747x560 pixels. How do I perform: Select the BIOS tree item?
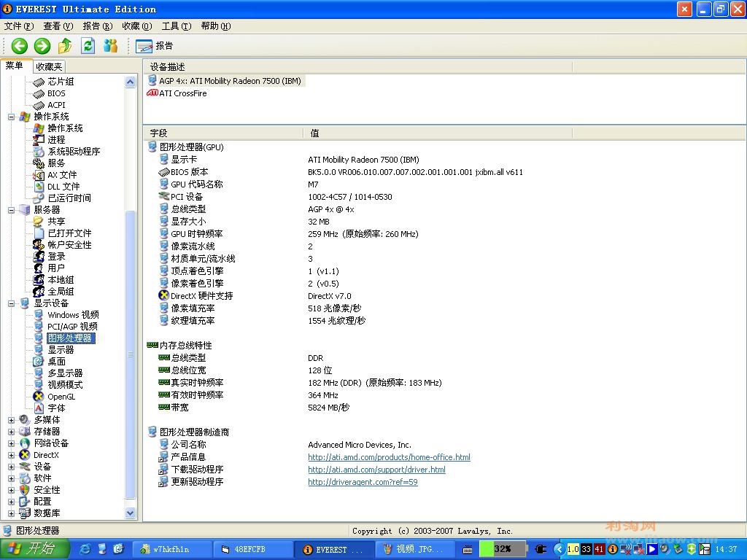56,93
